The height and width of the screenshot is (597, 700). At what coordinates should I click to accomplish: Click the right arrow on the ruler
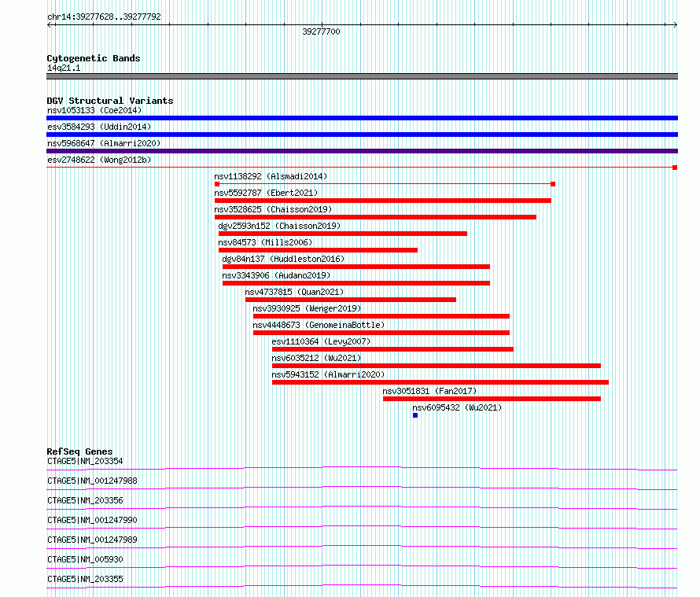coord(675,25)
